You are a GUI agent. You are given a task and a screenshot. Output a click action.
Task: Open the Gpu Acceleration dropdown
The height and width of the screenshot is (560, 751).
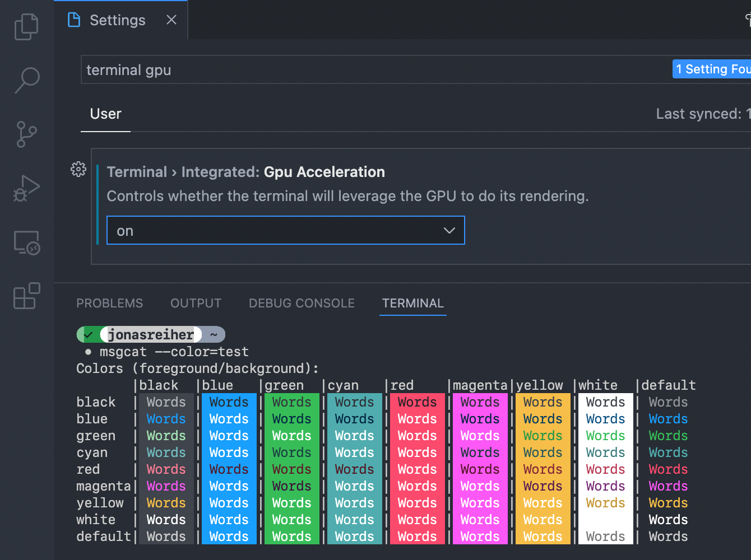pos(286,230)
